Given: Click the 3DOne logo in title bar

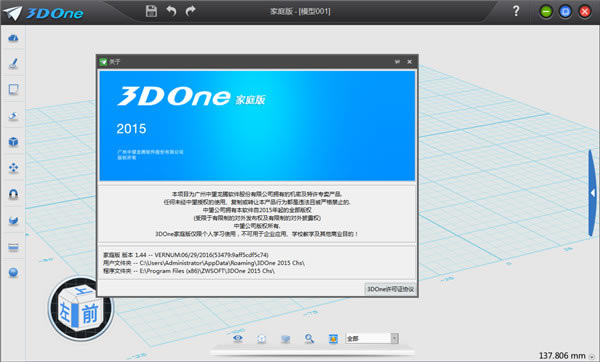Looking at the screenshot, I should pos(43,13).
